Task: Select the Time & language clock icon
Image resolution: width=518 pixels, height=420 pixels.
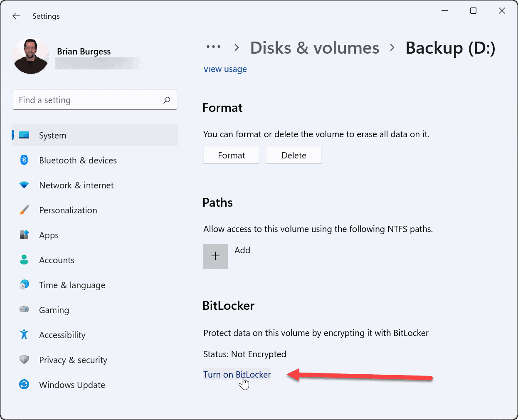Action: 24,285
